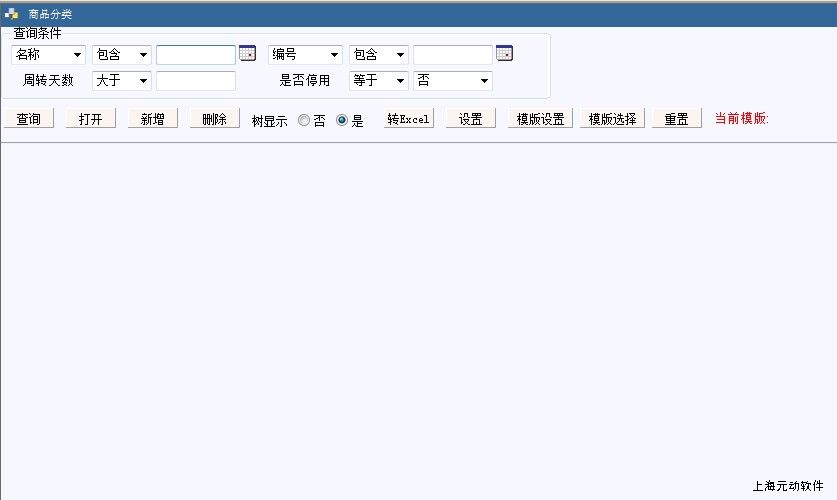Click the 查询 button

29,119
